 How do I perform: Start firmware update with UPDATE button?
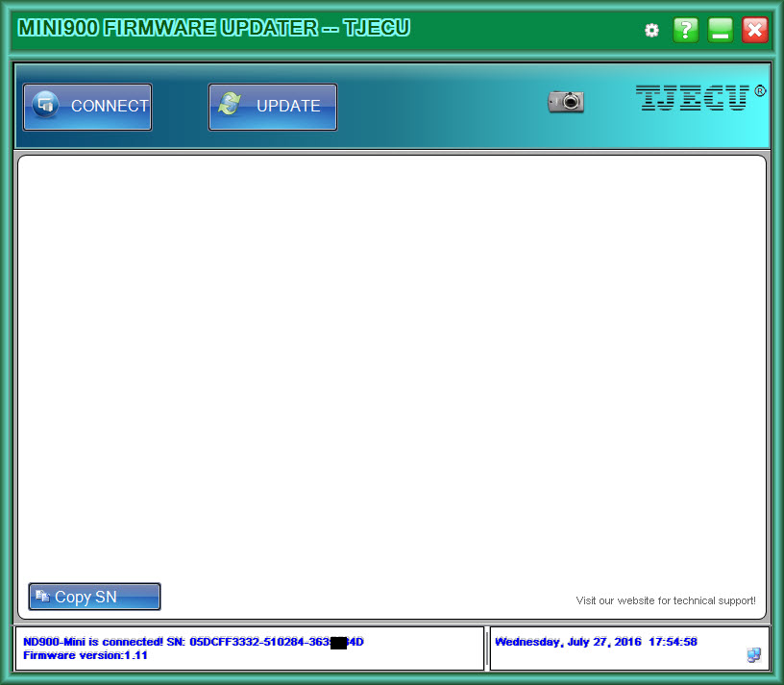tap(273, 107)
